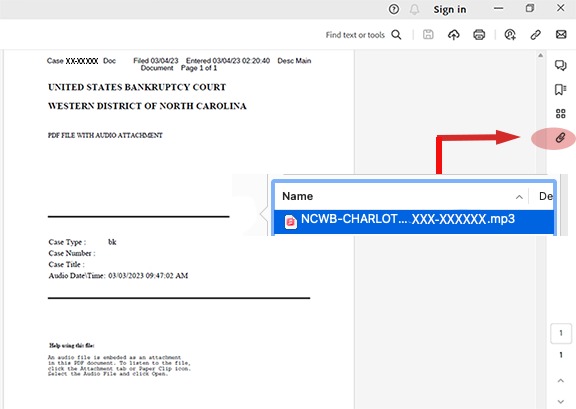Send the file by email envelope icon
The height and width of the screenshot is (409, 576).
tap(561, 35)
